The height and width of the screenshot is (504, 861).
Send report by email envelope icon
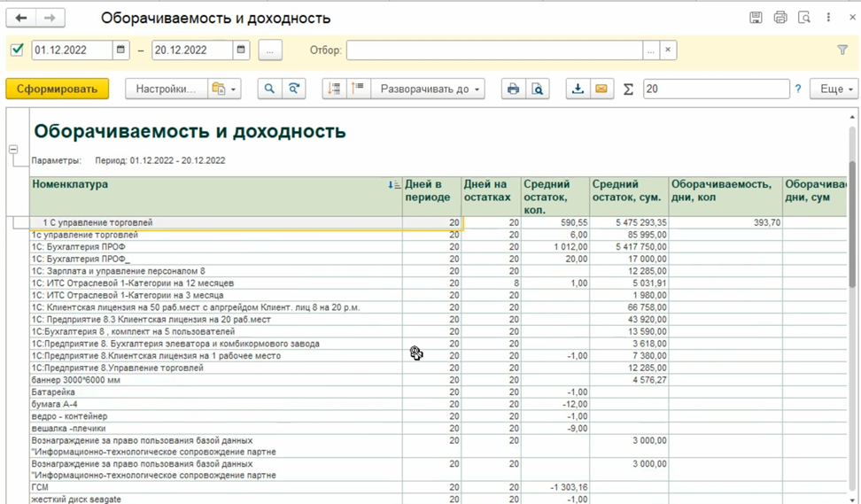click(601, 89)
